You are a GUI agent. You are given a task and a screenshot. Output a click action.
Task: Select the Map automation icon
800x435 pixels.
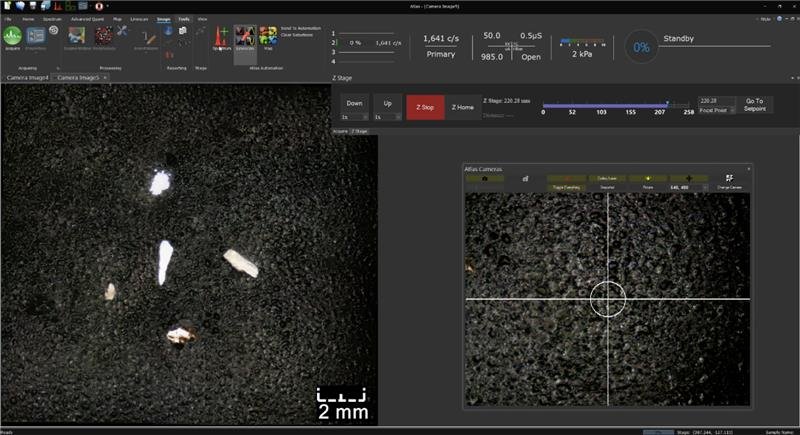(x=268, y=37)
